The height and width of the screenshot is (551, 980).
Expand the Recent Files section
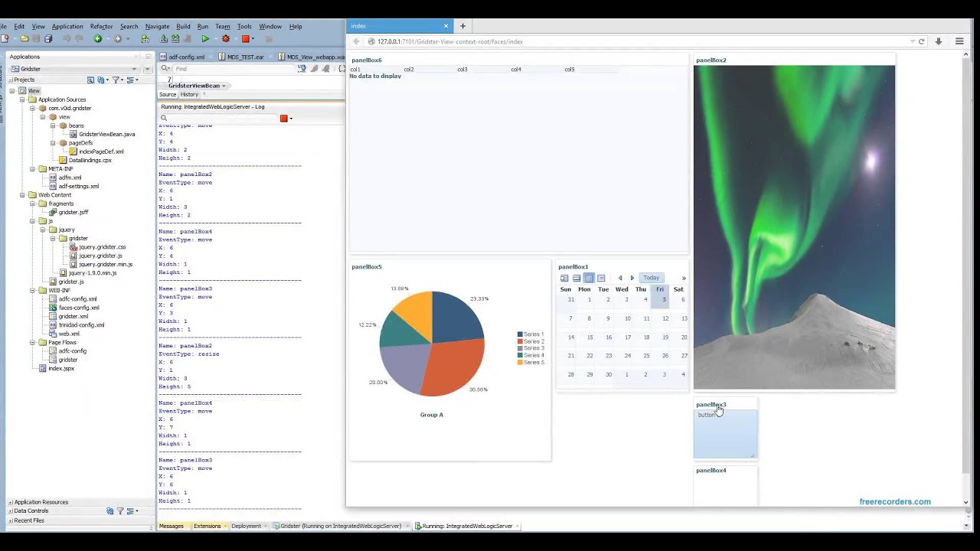pyautogui.click(x=11, y=520)
